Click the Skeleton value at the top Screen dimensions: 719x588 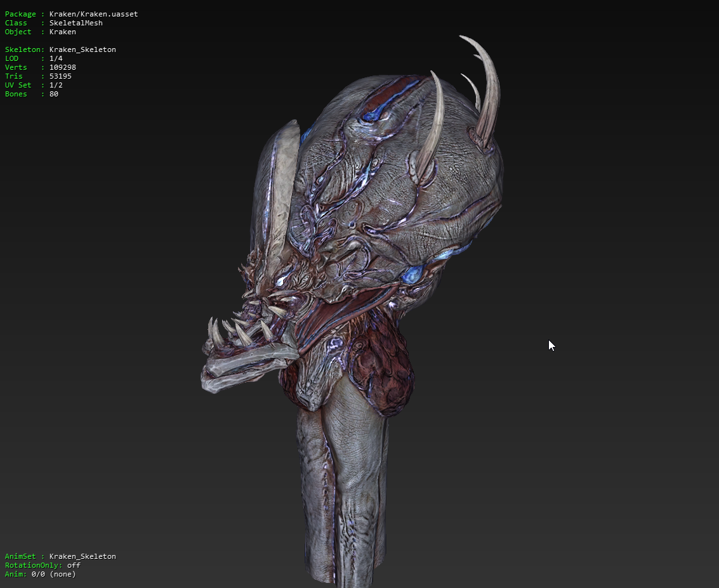pyautogui.click(x=82, y=49)
